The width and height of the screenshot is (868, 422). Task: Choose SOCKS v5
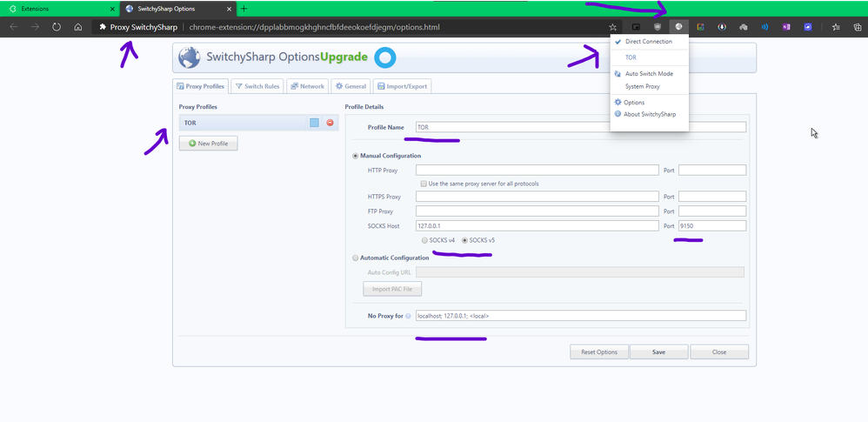click(464, 240)
